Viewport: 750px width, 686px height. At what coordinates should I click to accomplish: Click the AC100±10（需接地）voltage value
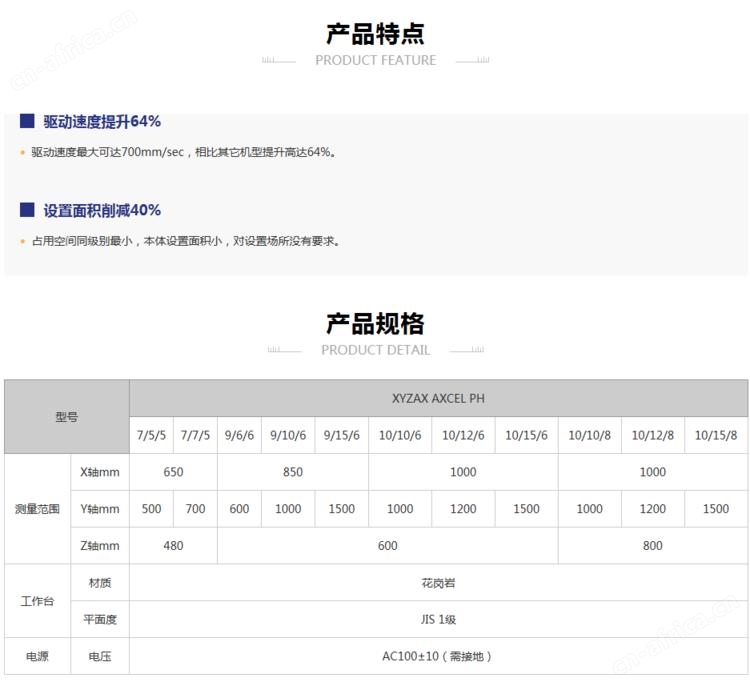click(438, 656)
